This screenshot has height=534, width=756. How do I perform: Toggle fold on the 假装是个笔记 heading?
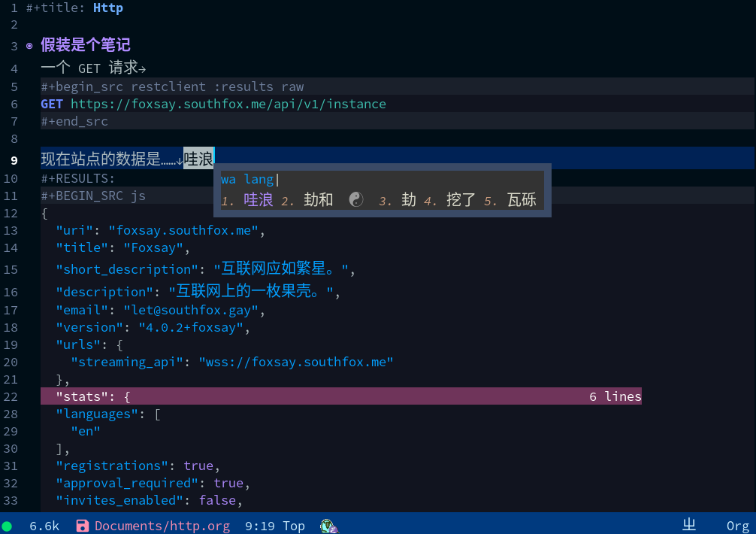pyautogui.click(x=85, y=46)
